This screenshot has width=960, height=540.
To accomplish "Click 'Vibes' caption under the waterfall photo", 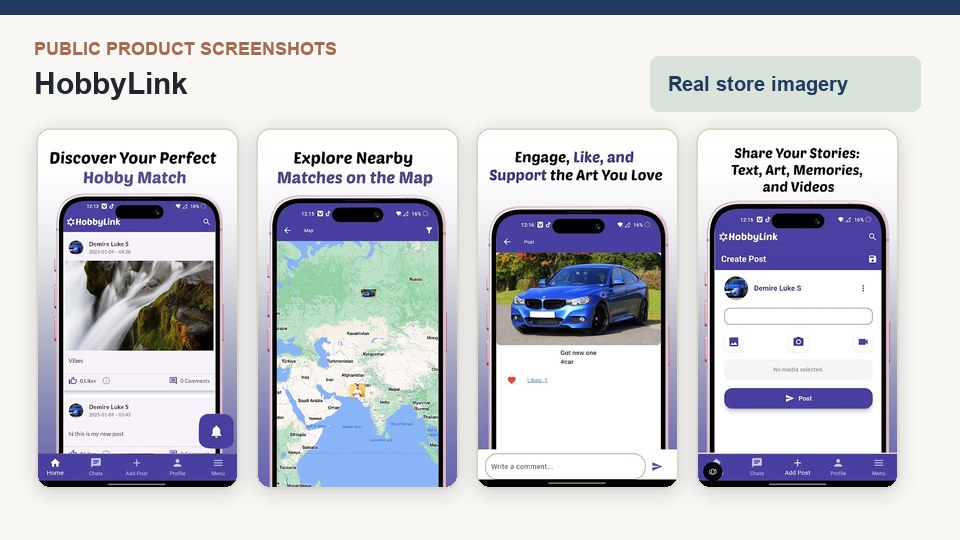I will pos(76,361).
